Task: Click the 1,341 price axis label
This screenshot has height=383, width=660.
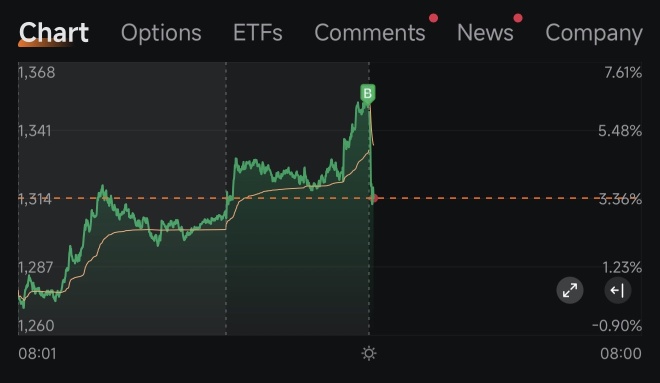Action: pos(35,131)
